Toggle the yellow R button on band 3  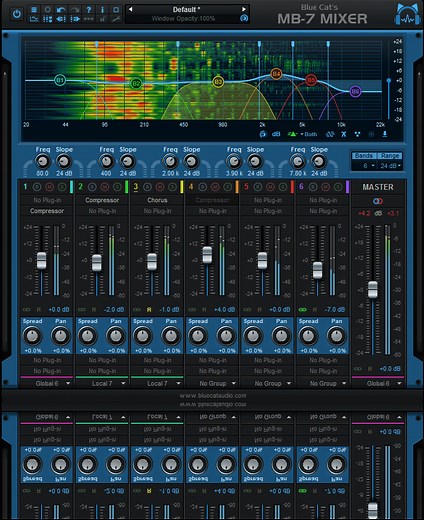(x=149, y=310)
